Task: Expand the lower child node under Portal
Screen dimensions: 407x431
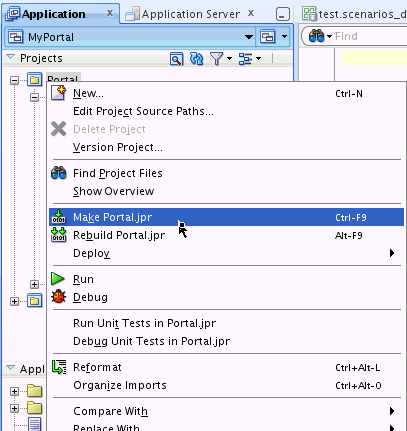Action: (x=34, y=284)
